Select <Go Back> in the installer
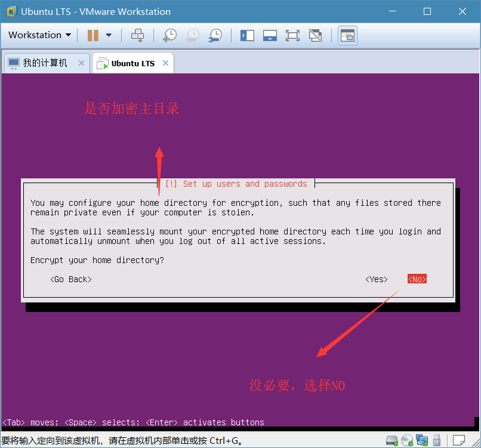Screen dimensions: 481x448 [x=71, y=279]
